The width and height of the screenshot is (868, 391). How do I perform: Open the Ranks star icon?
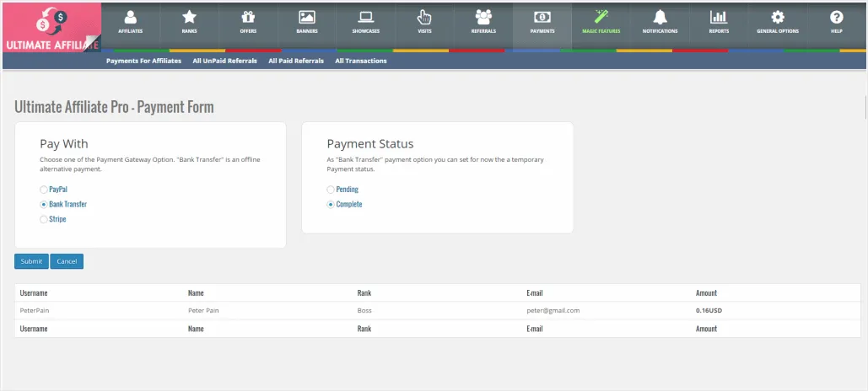coord(189,18)
